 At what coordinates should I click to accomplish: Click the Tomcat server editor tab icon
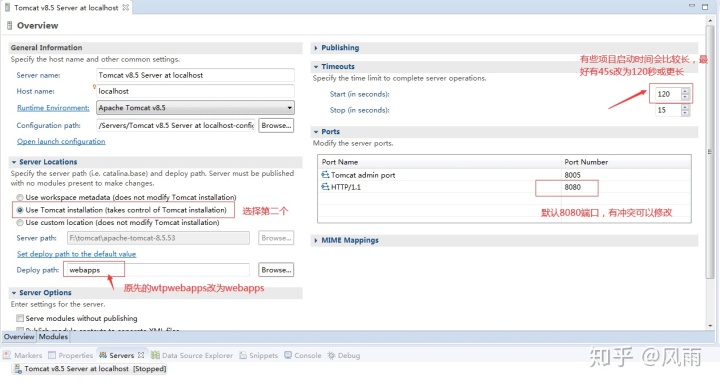(7, 7)
